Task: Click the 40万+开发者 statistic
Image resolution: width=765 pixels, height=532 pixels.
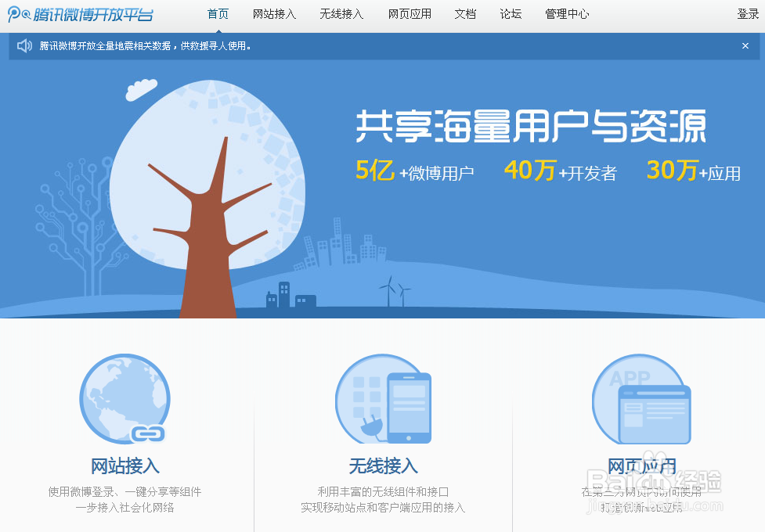Action: pos(561,171)
